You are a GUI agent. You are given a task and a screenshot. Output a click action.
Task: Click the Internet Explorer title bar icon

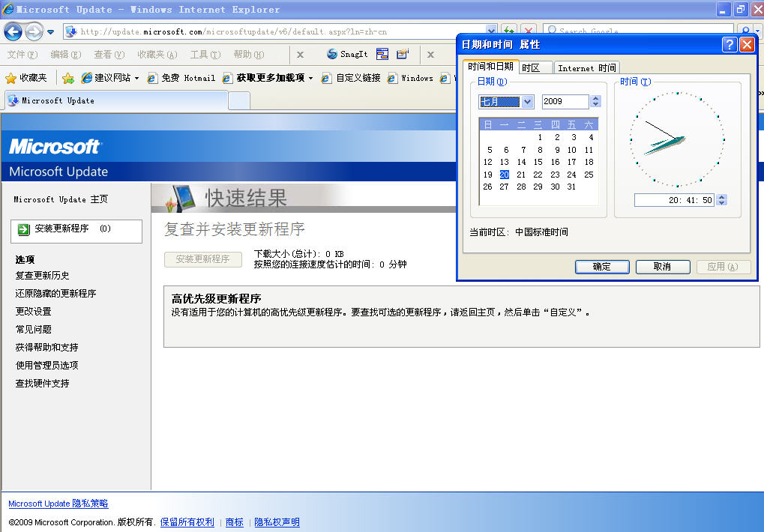(x=7, y=9)
